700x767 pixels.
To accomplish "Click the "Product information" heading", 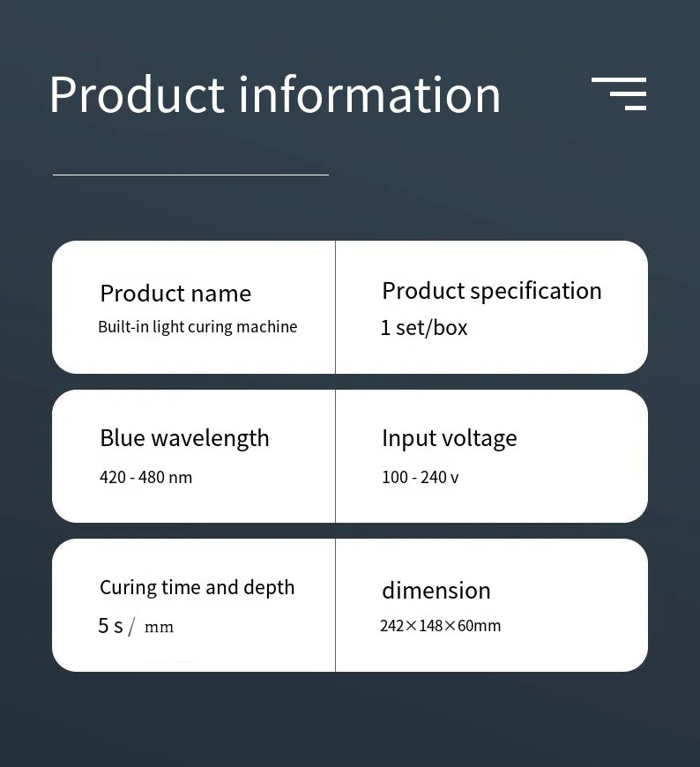I will tap(274, 94).
